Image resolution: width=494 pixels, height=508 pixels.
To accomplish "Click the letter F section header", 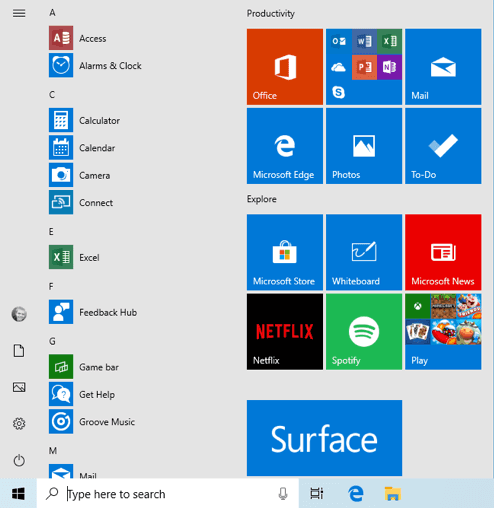I will coord(51,286).
